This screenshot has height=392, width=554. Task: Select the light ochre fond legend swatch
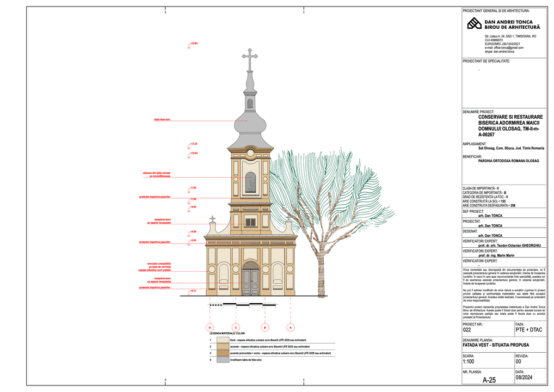click(x=222, y=340)
